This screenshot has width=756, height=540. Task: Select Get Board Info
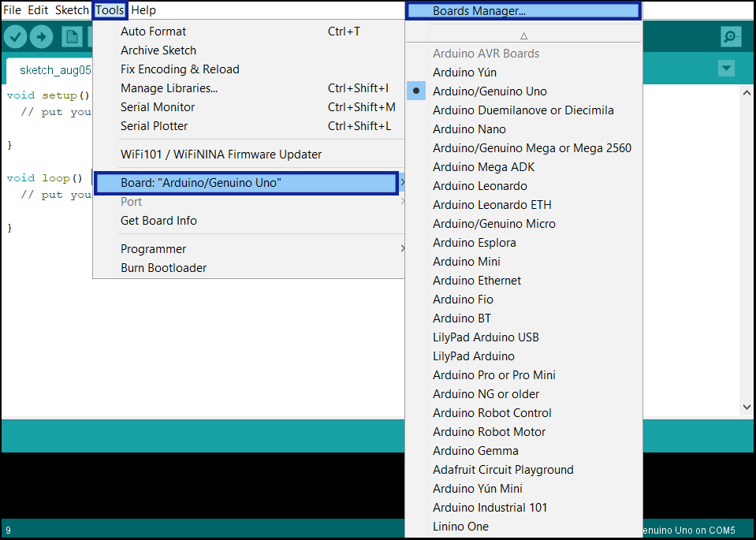(x=158, y=221)
